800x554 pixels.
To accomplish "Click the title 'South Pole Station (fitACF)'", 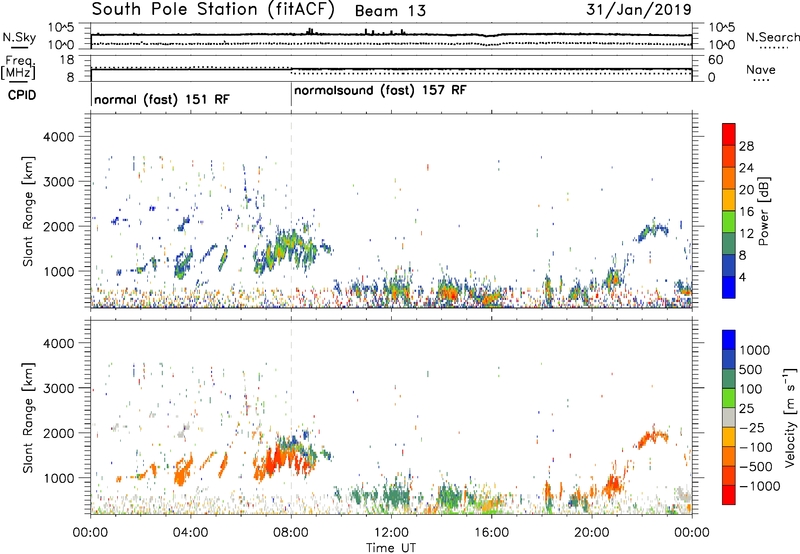I will tap(213, 9).
